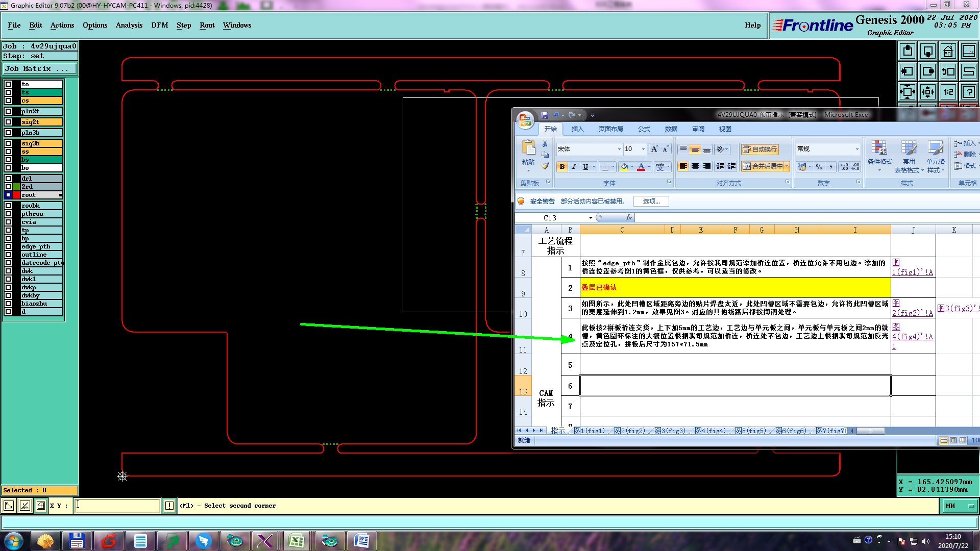
Task: Open the Genesis Rout menu
Action: [x=207, y=25]
